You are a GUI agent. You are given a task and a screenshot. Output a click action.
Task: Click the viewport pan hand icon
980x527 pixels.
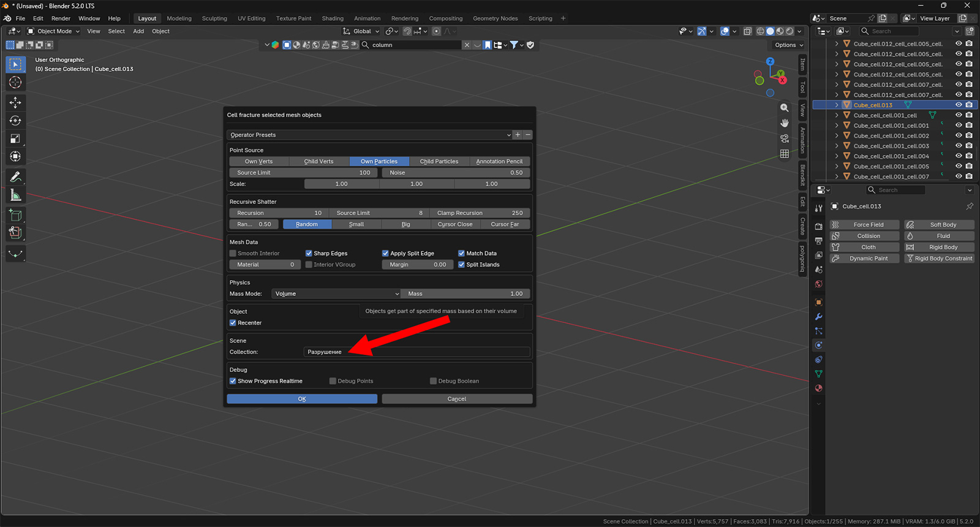[785, 123]
